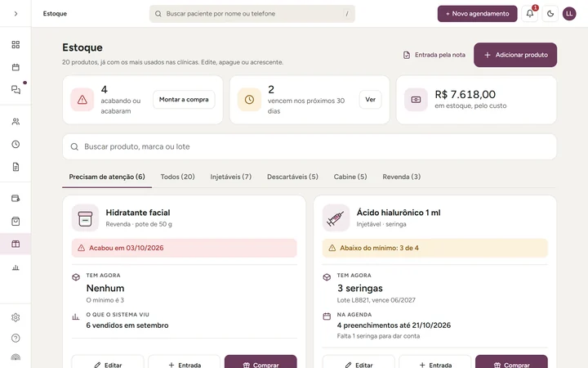Image resolution: width=588 pixels, height=368 pixels.
Task: Select the Cabine (5) tab
Action: [x=350, y=177]
